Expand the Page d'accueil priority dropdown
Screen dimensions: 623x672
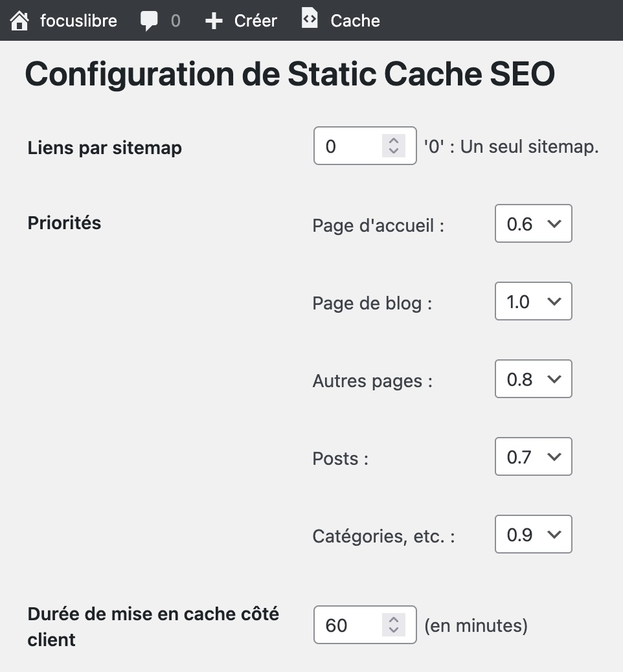(x=534, y=223)
